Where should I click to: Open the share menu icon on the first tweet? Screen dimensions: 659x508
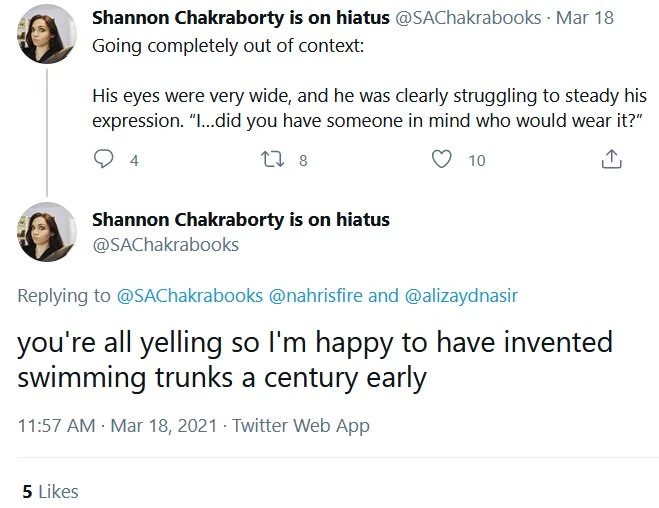click(x=611, y=159)
